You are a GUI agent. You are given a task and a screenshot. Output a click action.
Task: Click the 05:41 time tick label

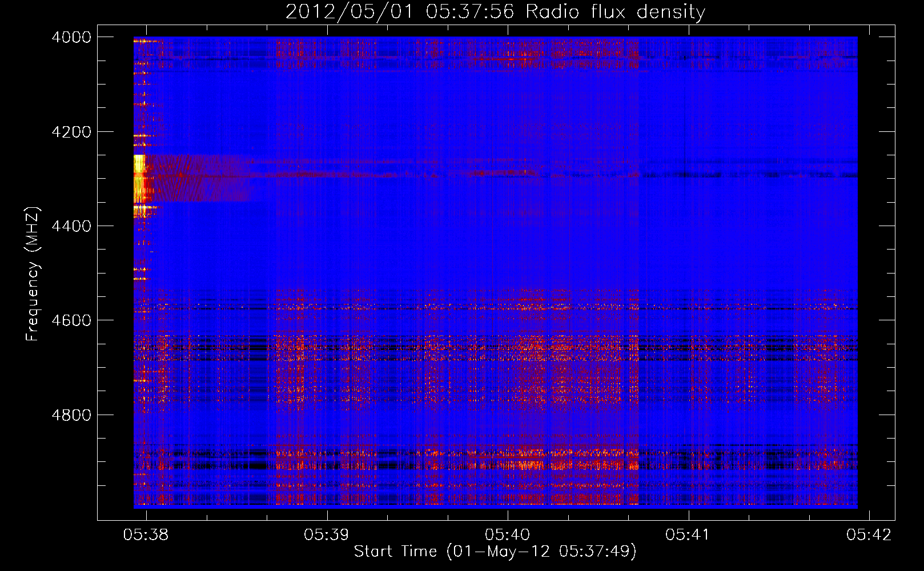pyautogui.click(x=688, y=534)
